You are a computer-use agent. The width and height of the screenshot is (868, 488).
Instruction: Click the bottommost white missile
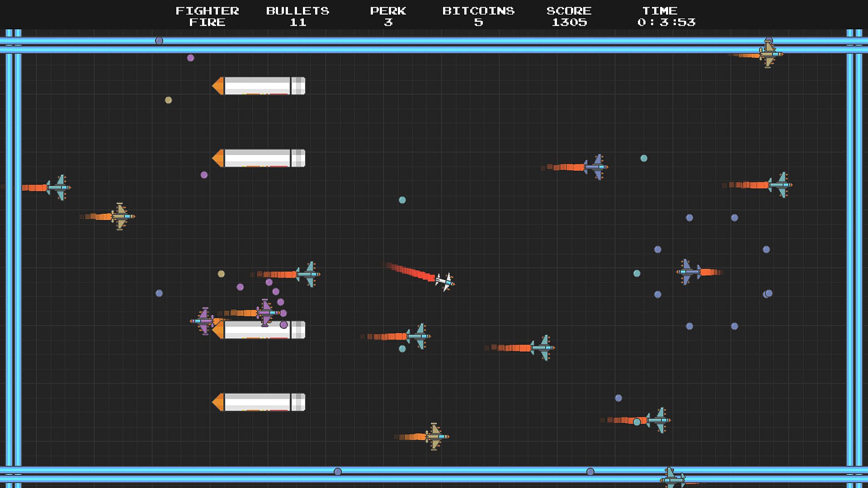pos(259,402)
